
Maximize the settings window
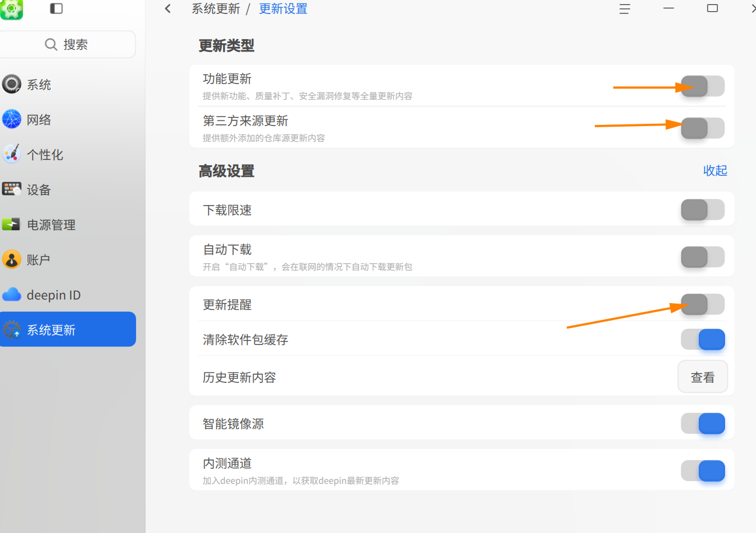(712, 8)
